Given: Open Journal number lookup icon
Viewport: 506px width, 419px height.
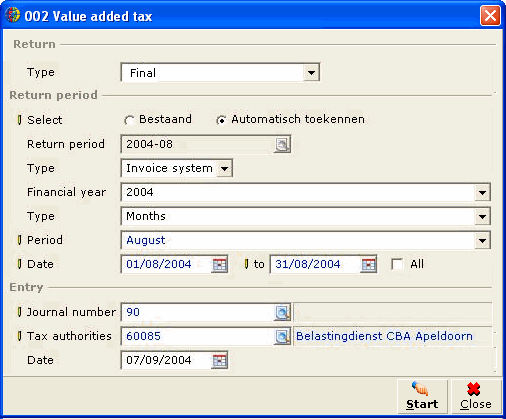Looking at the screenshot, I should (282, 312).
